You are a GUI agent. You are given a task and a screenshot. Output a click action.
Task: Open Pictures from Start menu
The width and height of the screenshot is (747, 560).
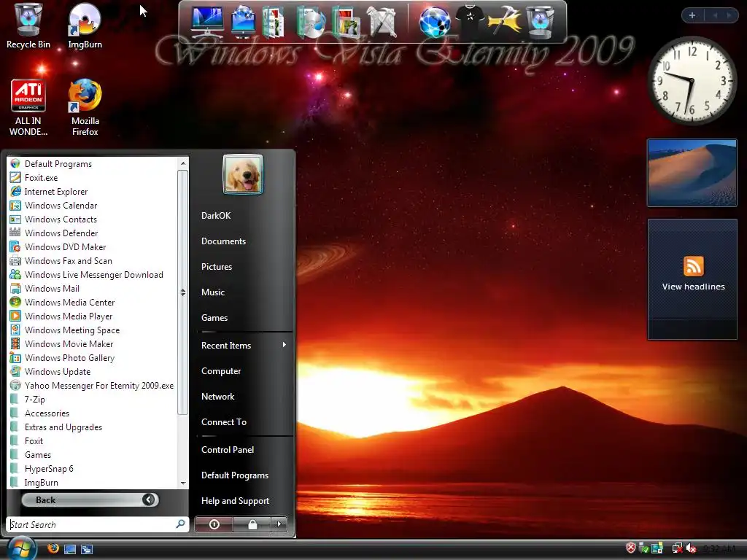[x=216, y=266]
